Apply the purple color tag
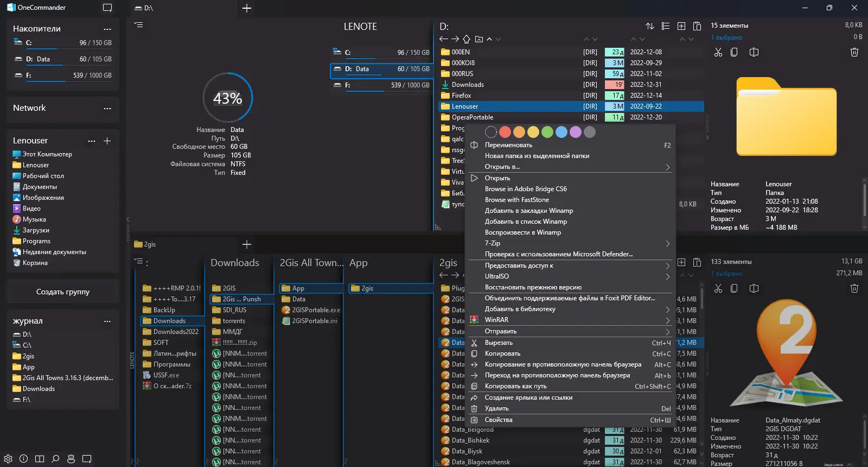868x467 pixels. coord(576,132)
